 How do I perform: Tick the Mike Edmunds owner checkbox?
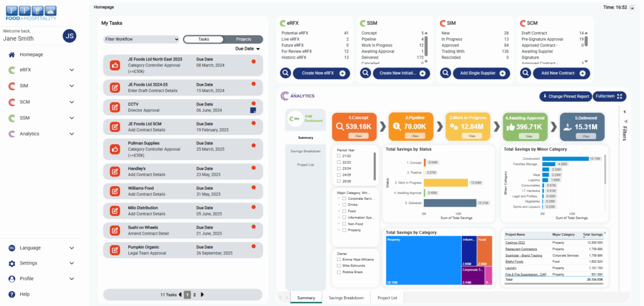339,265
